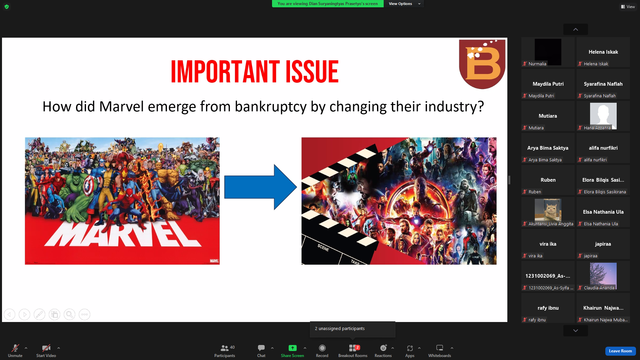The image size is (640, 360).
Task: Start recording with the Record button
Action: pyautogui.click(x=322, y=350)
